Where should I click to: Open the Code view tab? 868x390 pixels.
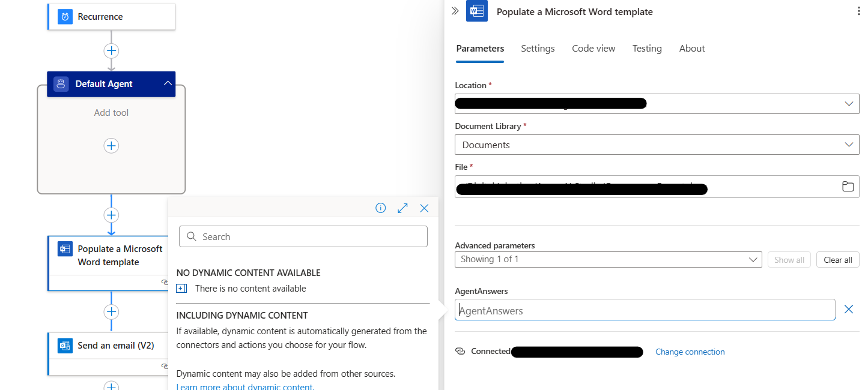(593, 49)
